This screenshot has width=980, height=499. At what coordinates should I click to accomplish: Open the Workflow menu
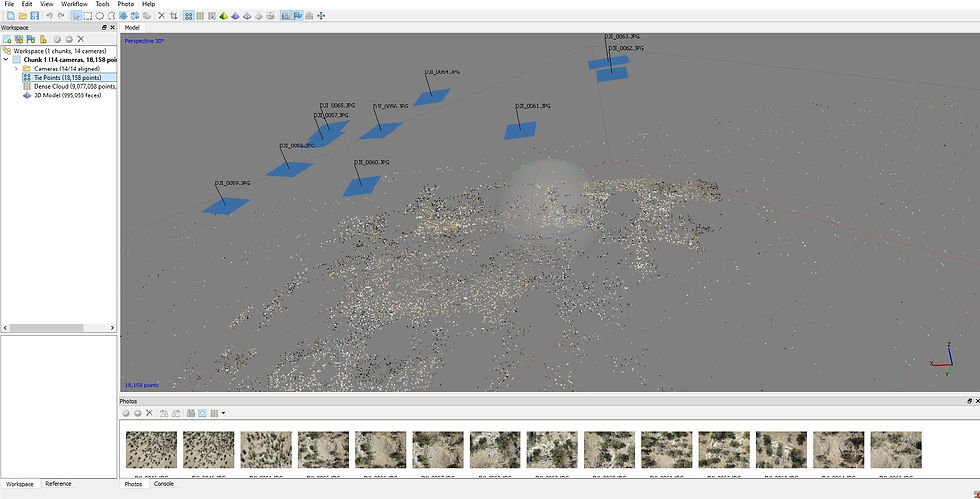point(74,4)
